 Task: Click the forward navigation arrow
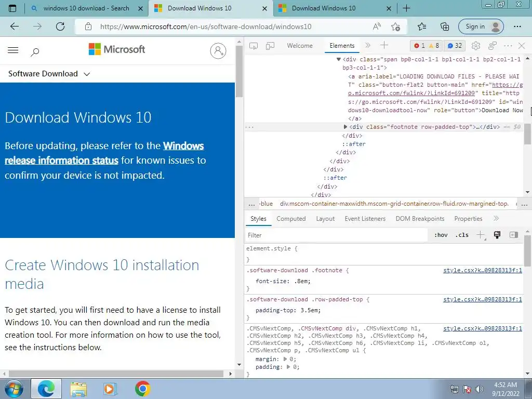pos(37,26)
